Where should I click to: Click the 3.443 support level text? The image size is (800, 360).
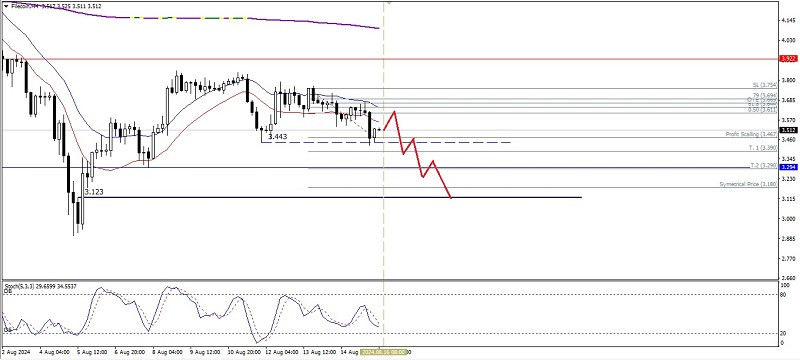pos(278,137)
